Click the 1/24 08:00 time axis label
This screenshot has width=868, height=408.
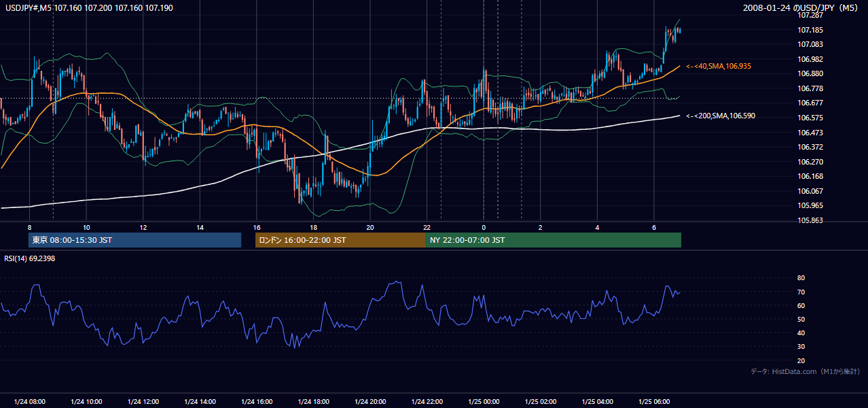(x=29, y=402)
